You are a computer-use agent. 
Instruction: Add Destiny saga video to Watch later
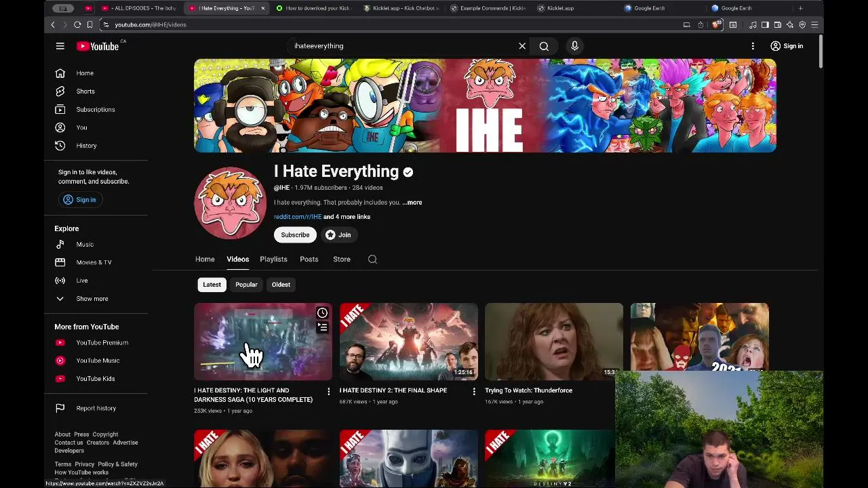(x=322, y=313)
